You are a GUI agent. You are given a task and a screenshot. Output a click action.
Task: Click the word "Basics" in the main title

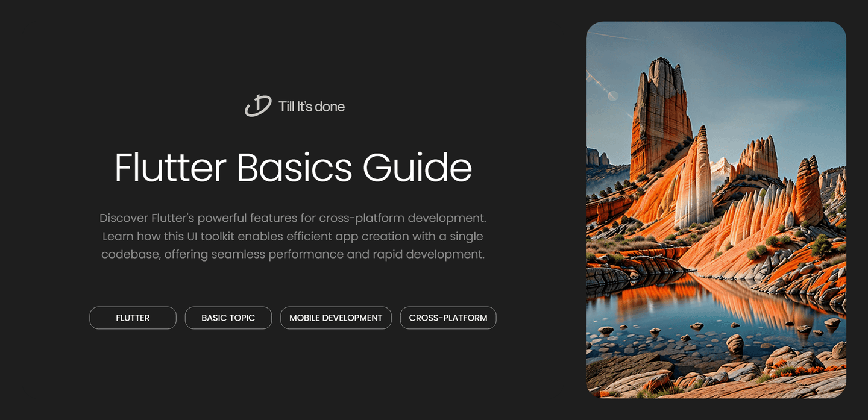click(x=294, y=168)
